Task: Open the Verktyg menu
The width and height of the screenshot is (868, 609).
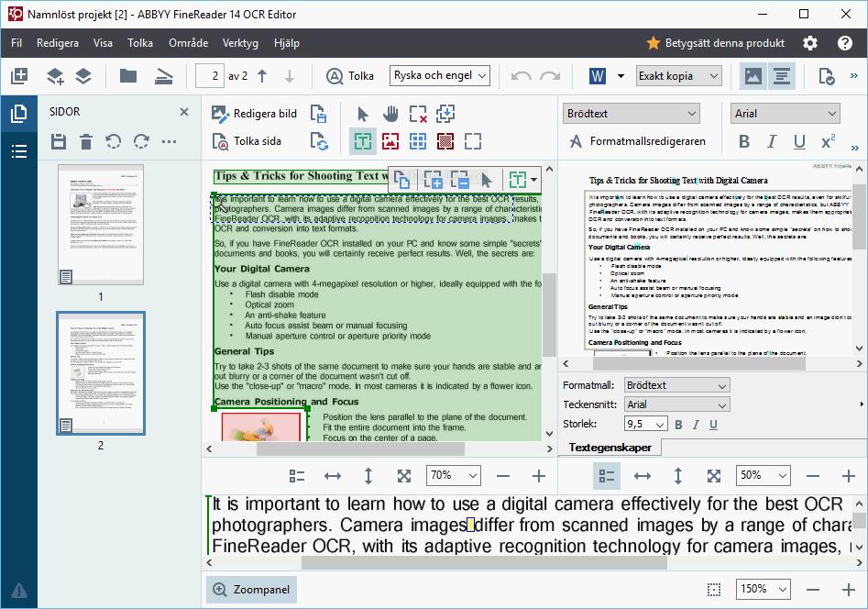Action: [240, 43]
